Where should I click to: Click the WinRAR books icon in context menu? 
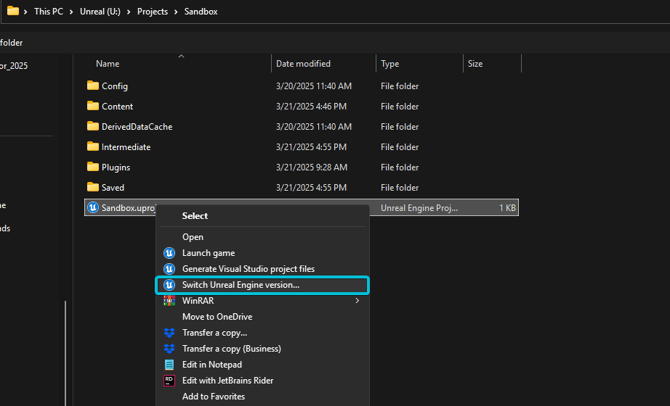click(x=169, y=301)
